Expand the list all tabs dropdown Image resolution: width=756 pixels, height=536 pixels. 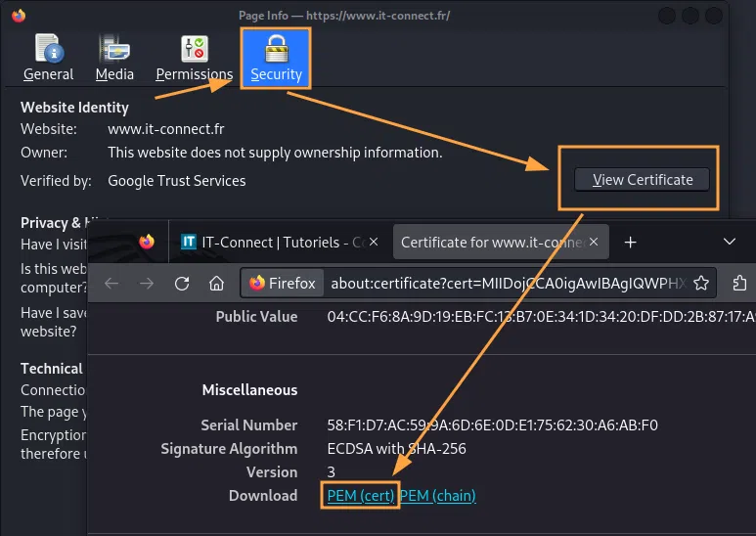[x=729, y=242]
